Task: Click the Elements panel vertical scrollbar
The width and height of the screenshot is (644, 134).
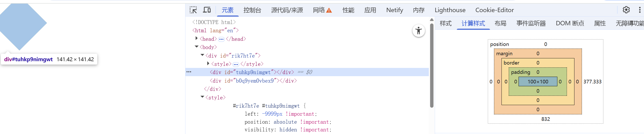Action: tap(432, 65)
